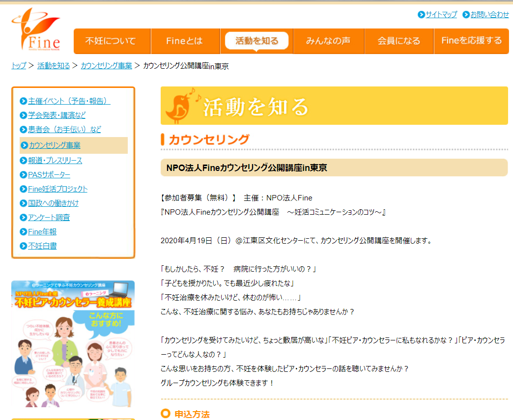This screenshot has height=420, width=513.
Task: Click the Fine logo
Action: (x=36, y=29)
